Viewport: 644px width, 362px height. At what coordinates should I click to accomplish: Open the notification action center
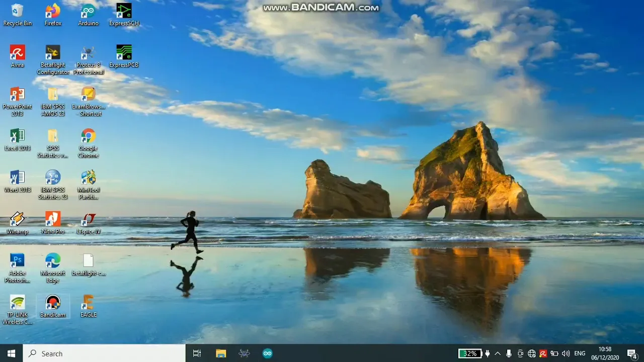click(x=632, y=353)
